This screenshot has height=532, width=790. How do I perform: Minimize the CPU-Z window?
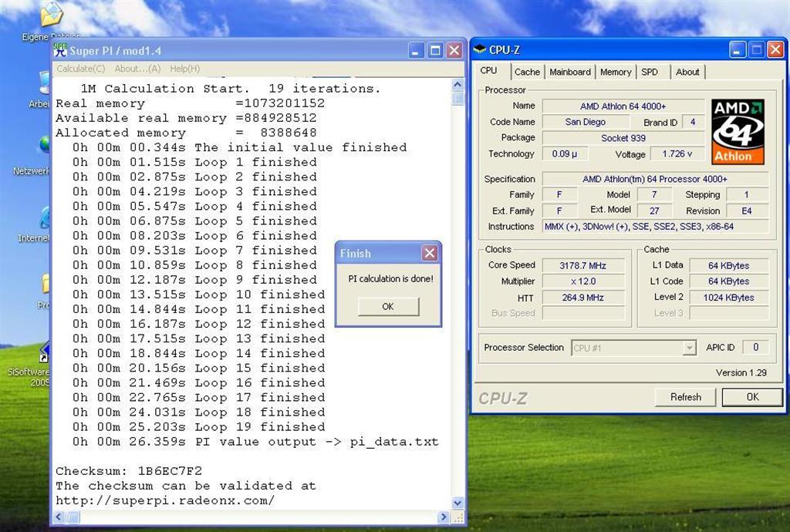pyautogui.click(x=737, y=50)
